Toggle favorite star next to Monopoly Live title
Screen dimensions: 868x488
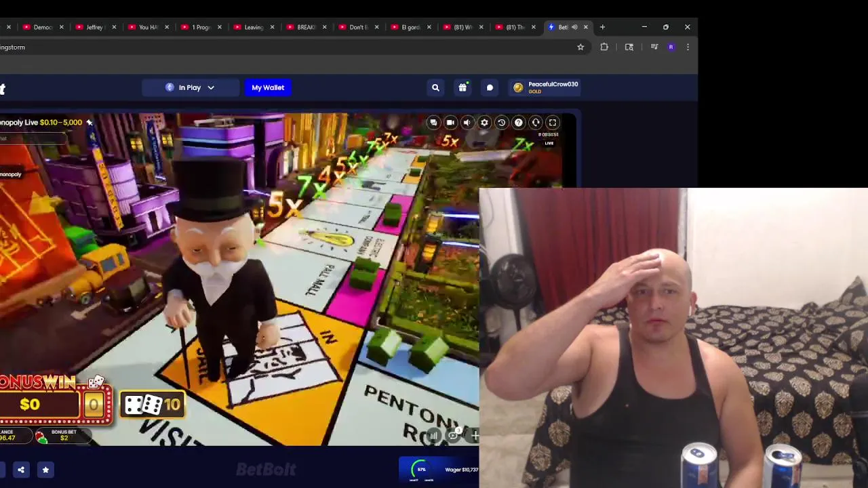click(x=89, y=123)
